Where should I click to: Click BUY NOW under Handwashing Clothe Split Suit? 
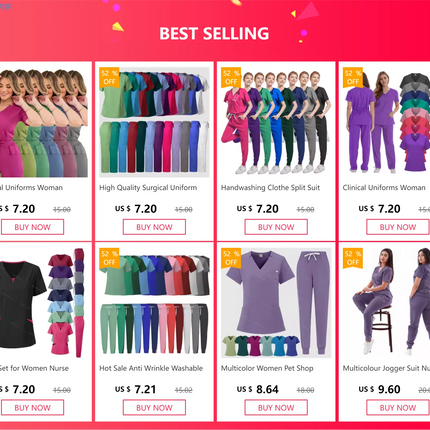coord(276,227)
